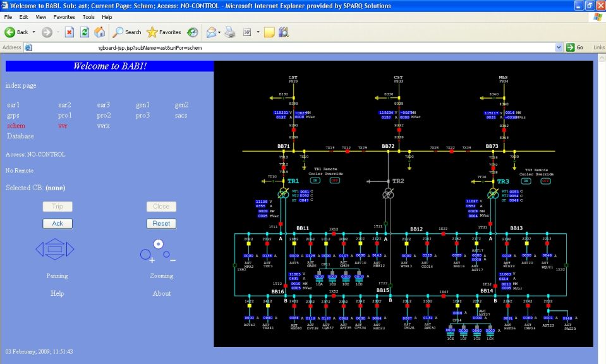Viewport: 606px width, 364px height.
Task: Click the Mail envelope toolbar icon
Action: (x=211, y=32)
